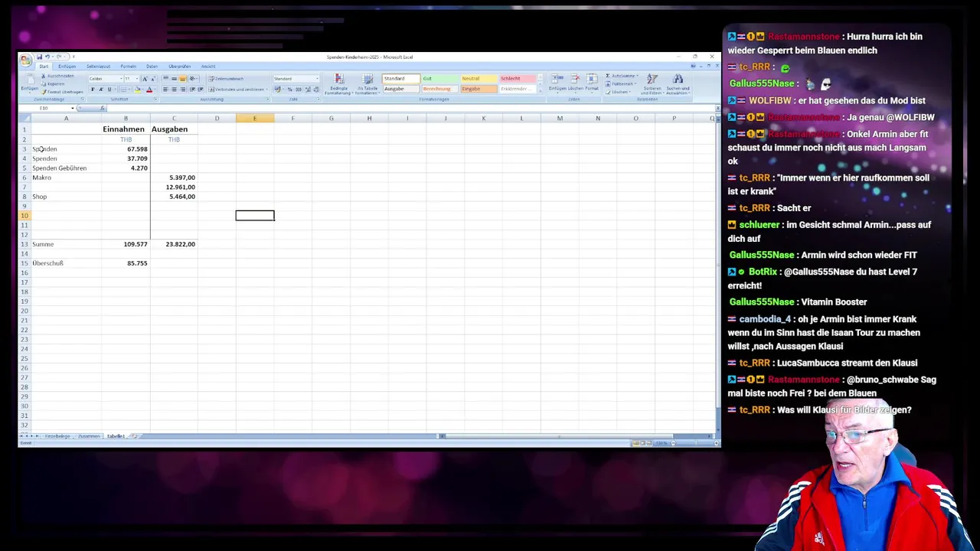The width and height of the screenshot is (980, 551).
Task: Open Suchen und Auswählen binoculars
Action: 678,84
